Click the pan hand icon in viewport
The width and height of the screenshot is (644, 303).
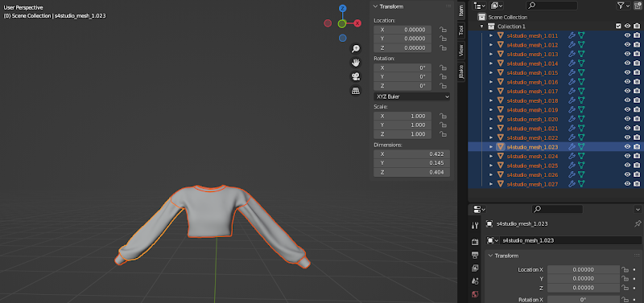click(356, 63)
